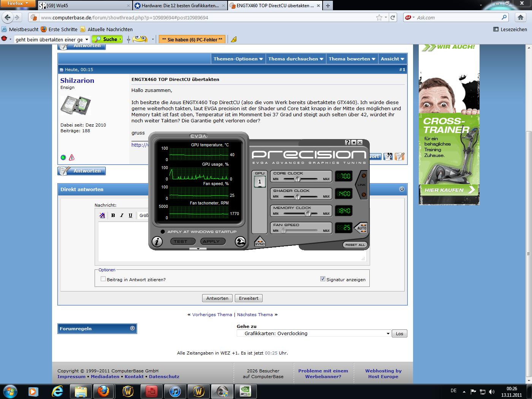Collapse Direkt antworten section
Viewport: 532px width, 399px height.
402,189
